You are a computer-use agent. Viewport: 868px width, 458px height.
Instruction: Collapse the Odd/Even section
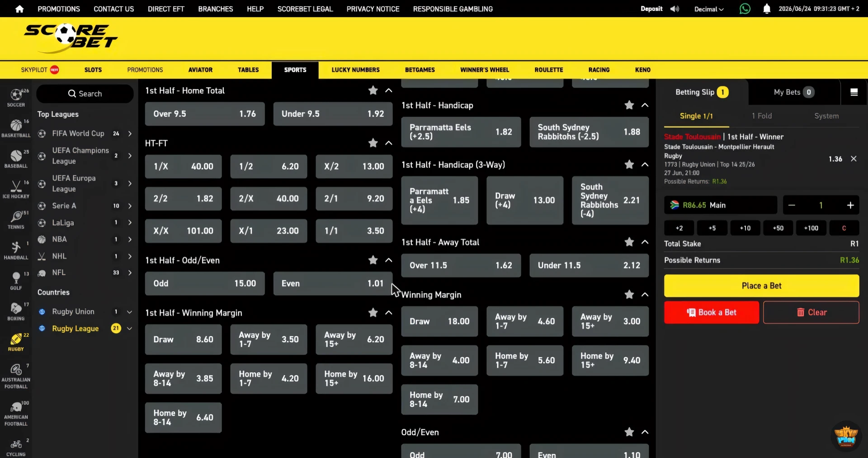645,432
